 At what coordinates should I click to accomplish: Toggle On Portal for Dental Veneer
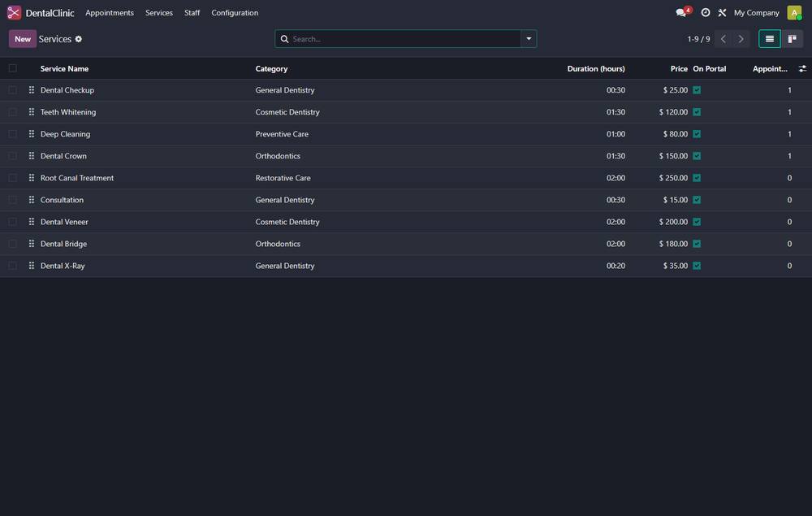pos(697,222)
